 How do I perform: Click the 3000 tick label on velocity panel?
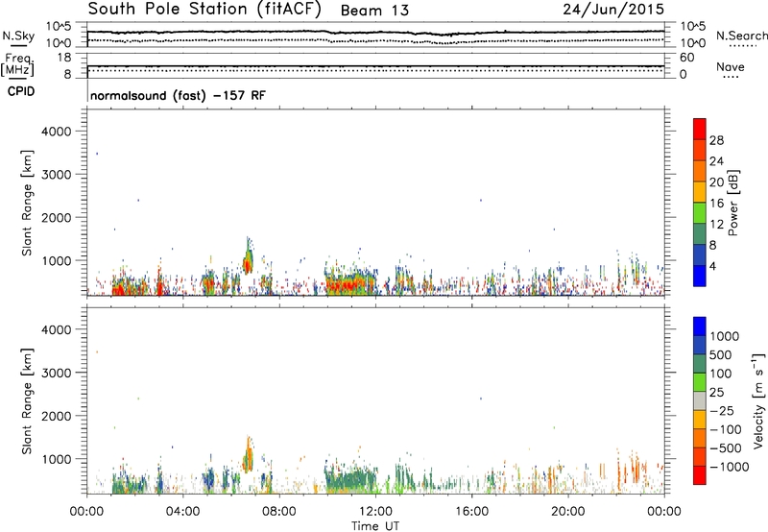click(x=57, y=373)
